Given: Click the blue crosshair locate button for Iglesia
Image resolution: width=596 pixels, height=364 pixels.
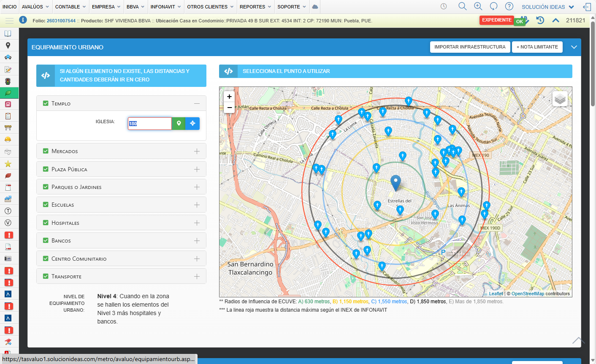Looking at the screenshot, I should click(x=192, y=124).
